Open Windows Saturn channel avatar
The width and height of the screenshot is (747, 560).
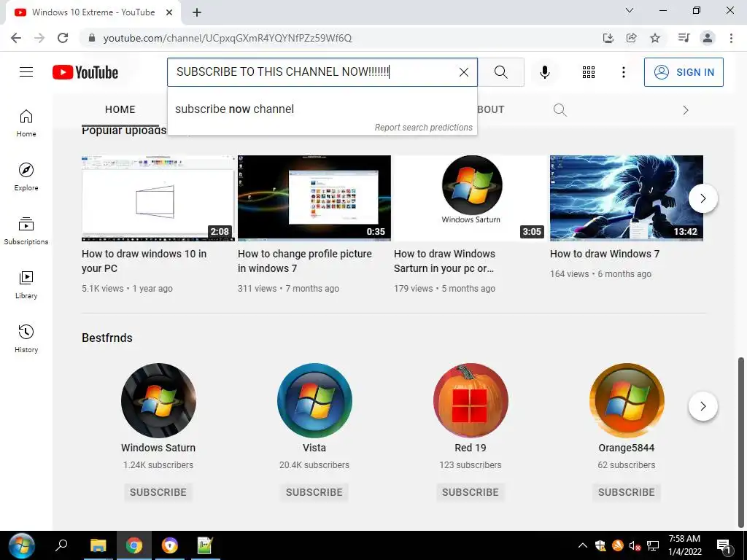pyautogui.click(x=158, y=400)
